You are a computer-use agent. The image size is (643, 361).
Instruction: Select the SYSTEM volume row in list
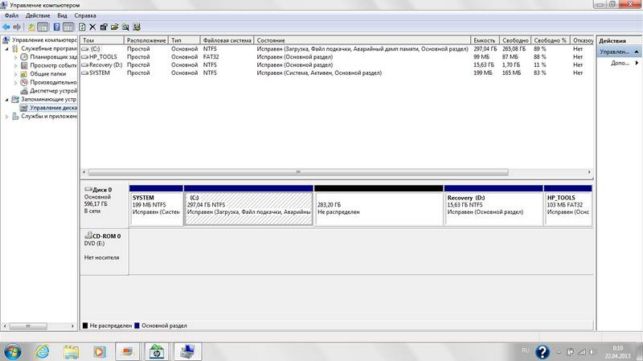[x=336, y=73]
